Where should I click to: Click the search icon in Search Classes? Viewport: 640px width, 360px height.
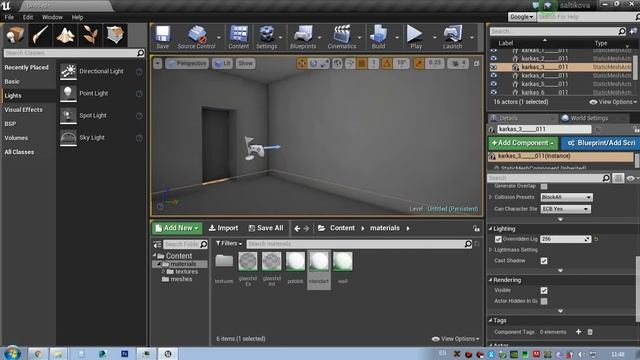tap(140, 53)
